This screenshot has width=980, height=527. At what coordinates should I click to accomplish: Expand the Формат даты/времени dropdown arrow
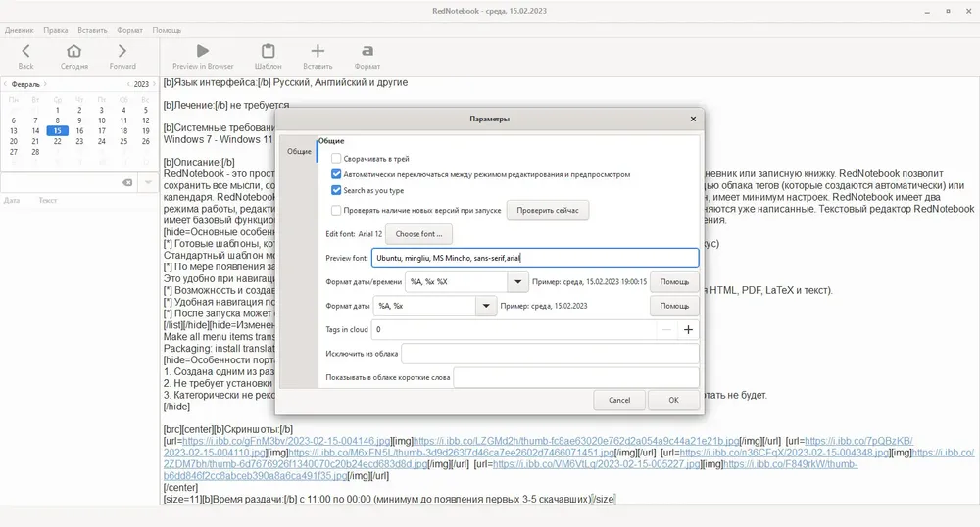click(517, 281)
